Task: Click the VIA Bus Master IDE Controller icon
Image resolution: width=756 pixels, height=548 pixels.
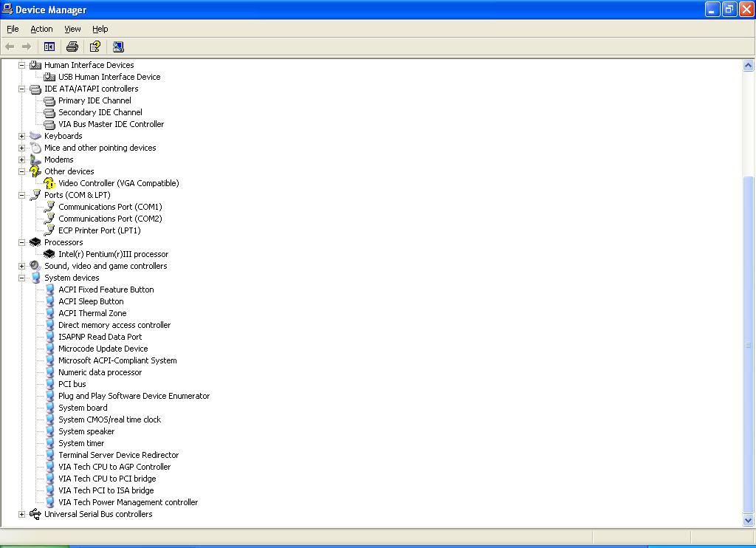Action: click(x=49, y=124)
